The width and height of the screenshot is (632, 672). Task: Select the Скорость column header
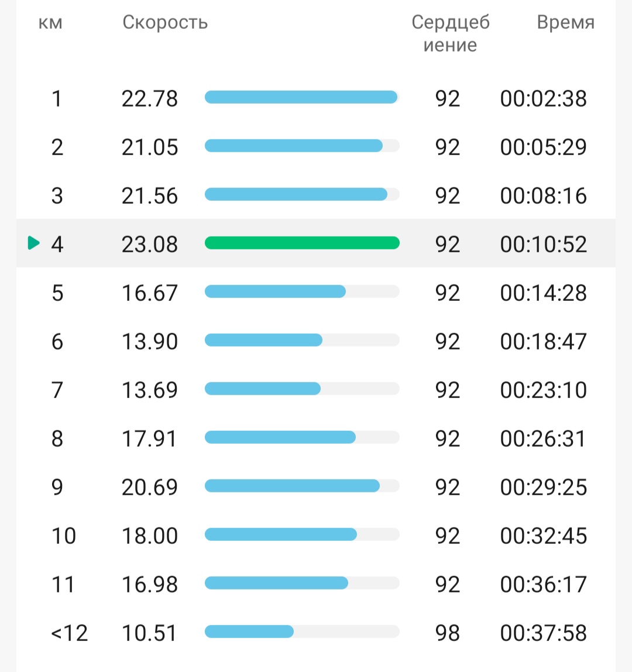point(165,22)
